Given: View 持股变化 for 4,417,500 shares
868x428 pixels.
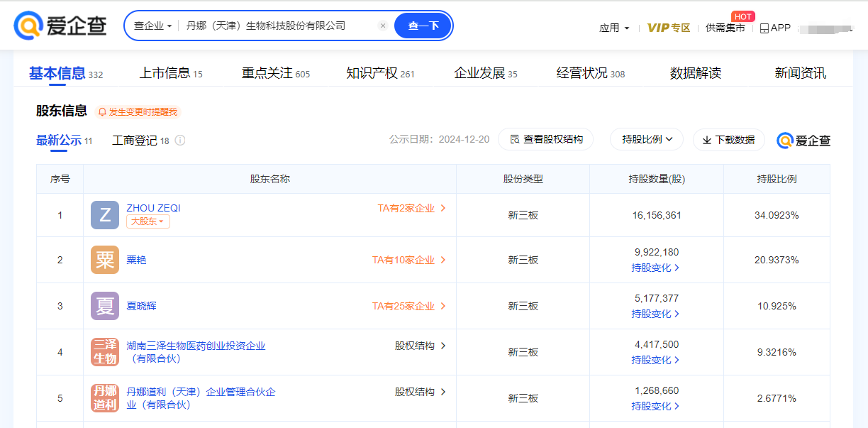Looking at the screenshot, I should [656, 360].
